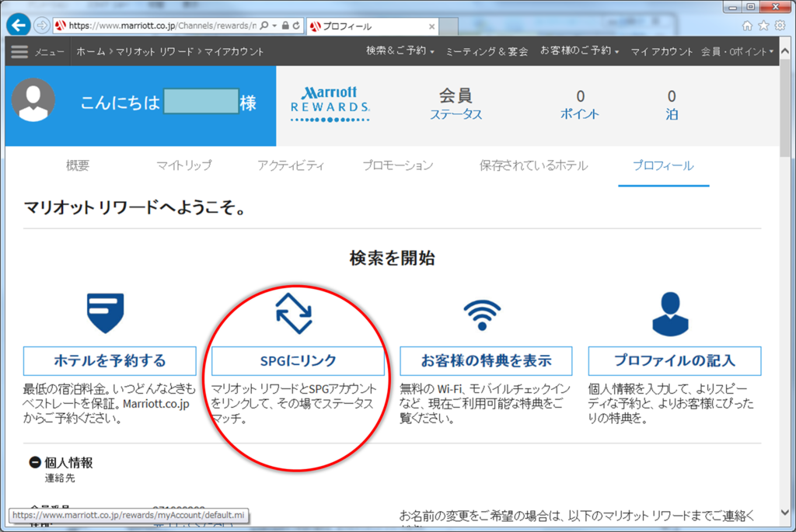This screenshot has height=532, width=796.
Task: Expand the 検索＆ご予約 dropdown menu
Action: [x=400, y=50]
